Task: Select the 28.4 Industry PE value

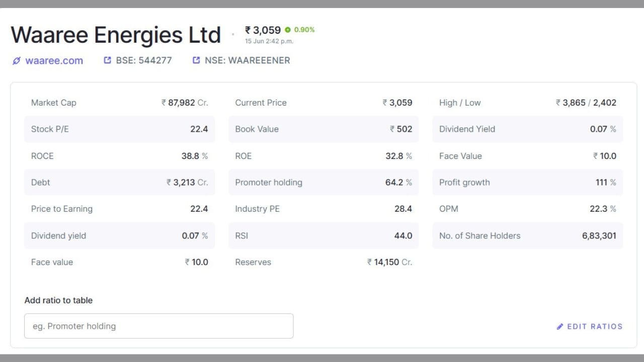Action: coord(404,209)
